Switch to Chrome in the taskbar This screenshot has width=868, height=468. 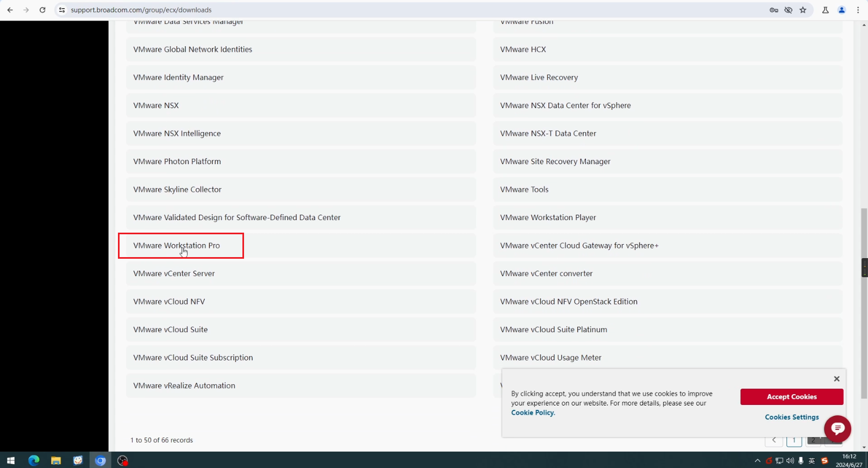click(x=101, y=460)
